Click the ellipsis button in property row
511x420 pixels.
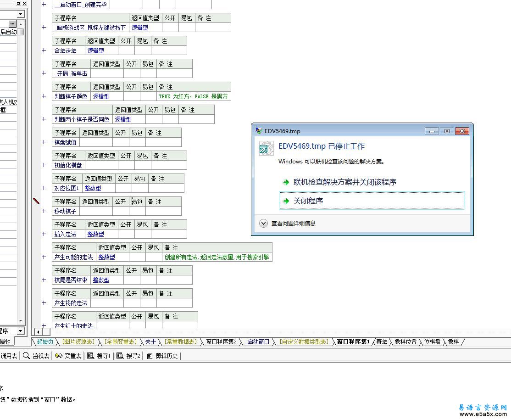[12, 23]
